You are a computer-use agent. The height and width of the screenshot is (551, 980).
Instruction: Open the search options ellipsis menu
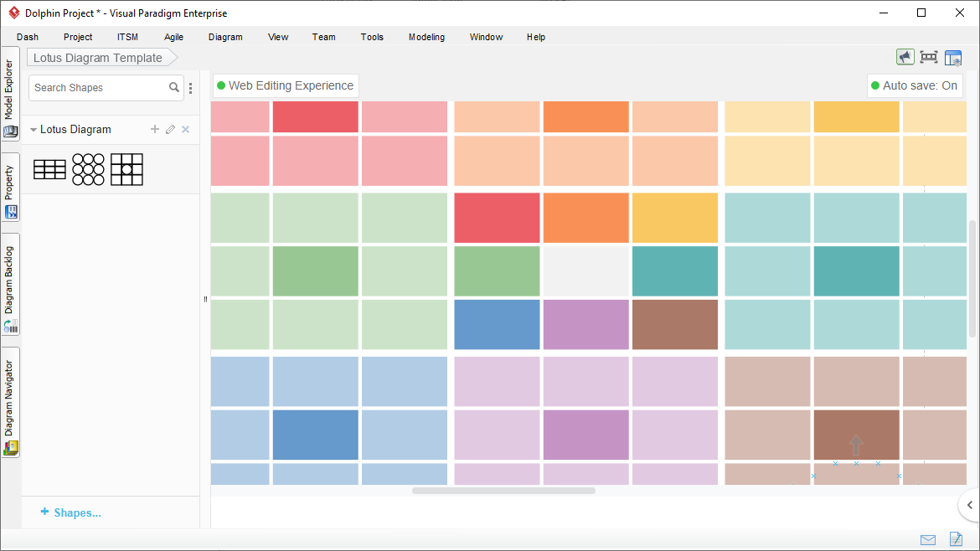point(190,87)
